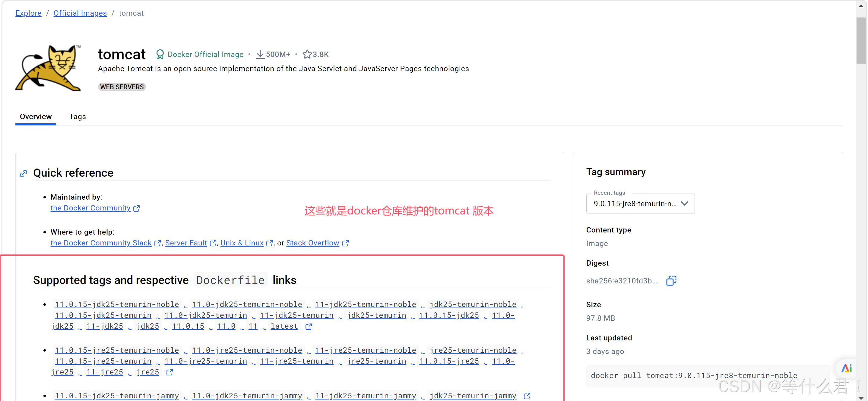Open the Recent tags dropdown
The image size is (868, 401).
[x=635, y=204]
